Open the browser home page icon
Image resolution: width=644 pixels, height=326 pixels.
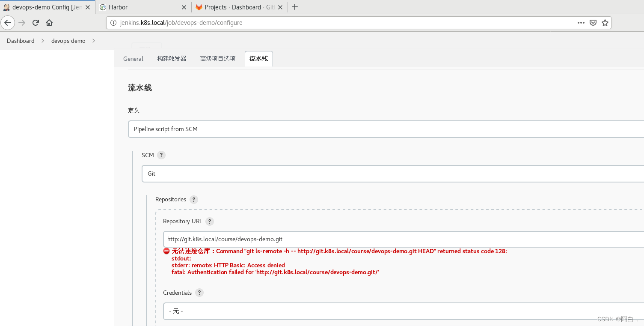click(x=49, y=23)
